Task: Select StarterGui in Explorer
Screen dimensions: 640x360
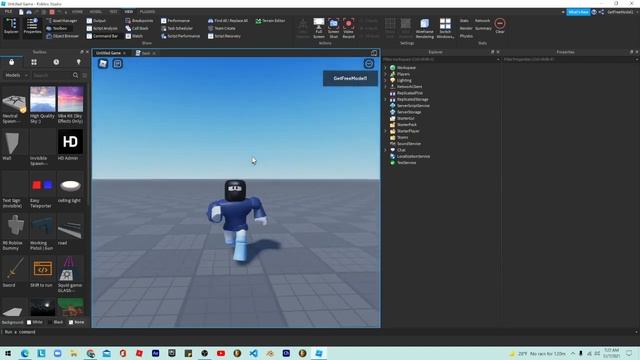Action: [402, 118]
